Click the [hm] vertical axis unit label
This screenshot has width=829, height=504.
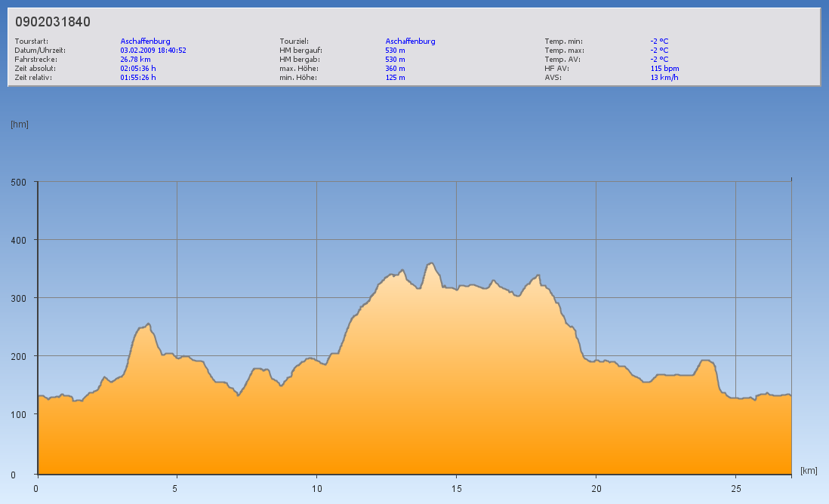point(19,124)
